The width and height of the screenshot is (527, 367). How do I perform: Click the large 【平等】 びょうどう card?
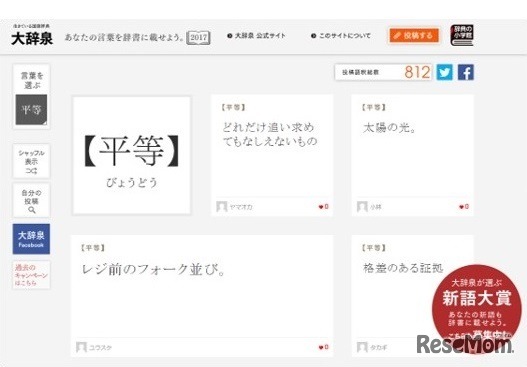(x=131, y=156)
